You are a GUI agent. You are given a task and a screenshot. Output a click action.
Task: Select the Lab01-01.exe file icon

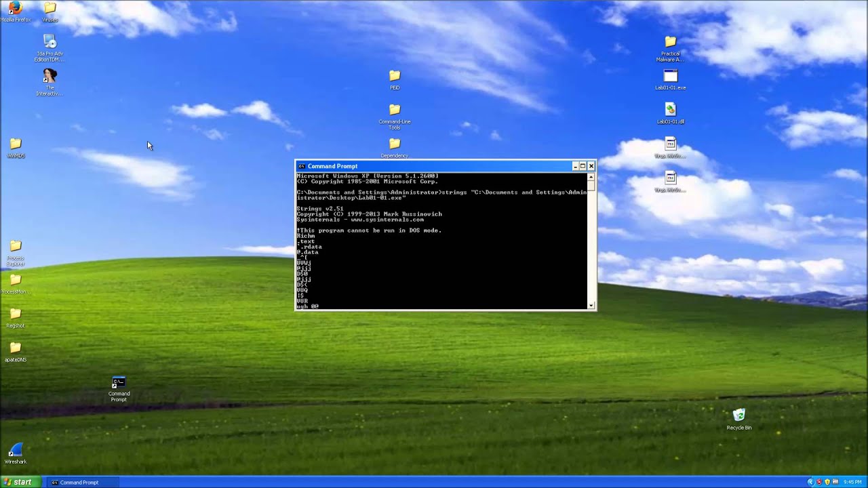pos(671,79)
